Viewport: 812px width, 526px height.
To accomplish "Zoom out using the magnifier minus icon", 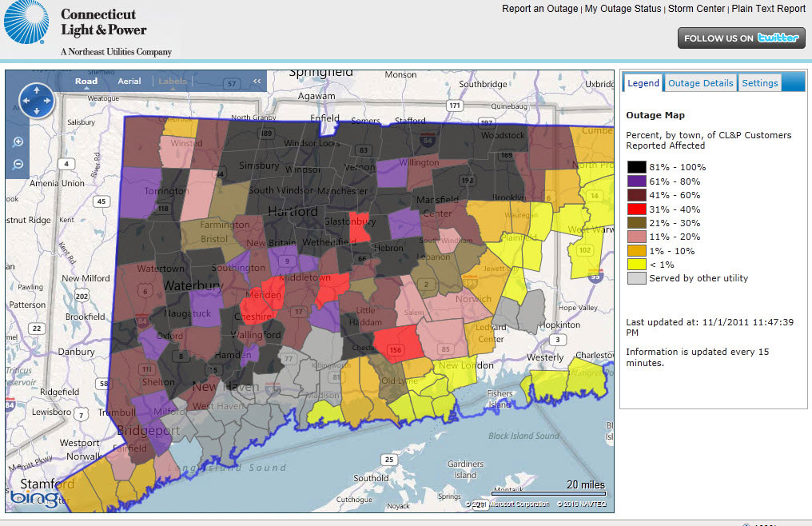I will tap(18, 164).
